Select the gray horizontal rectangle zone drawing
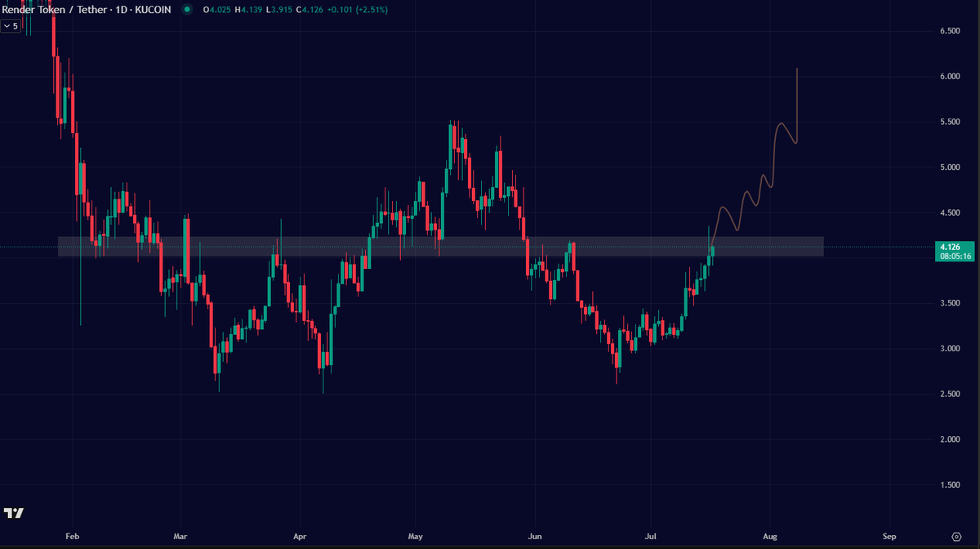This screenshot has height=549, width=980. (x=441, y=247)
